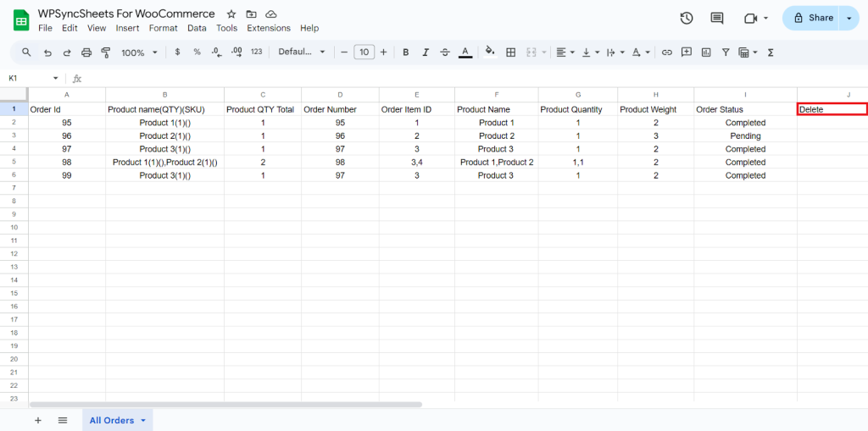The image size is (868, 431).
Task: Open more number formats 123
Action: pos(256,52)
